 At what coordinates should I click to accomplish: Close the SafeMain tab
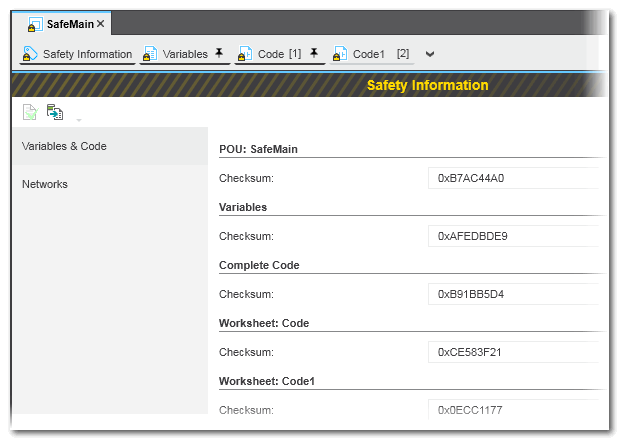pyautogui.click(x=101, y=23)
